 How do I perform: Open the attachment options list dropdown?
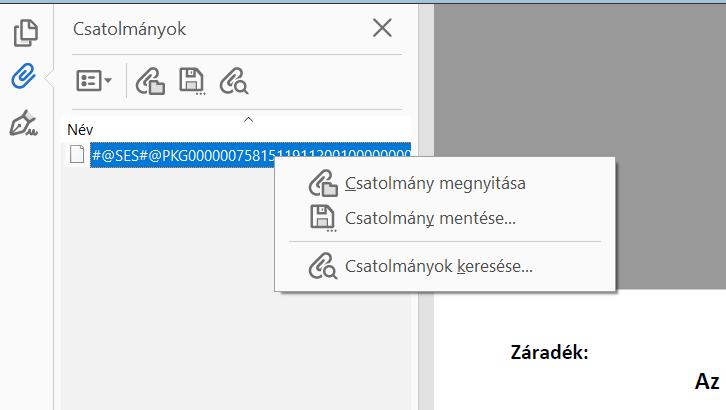pos(94,81)
